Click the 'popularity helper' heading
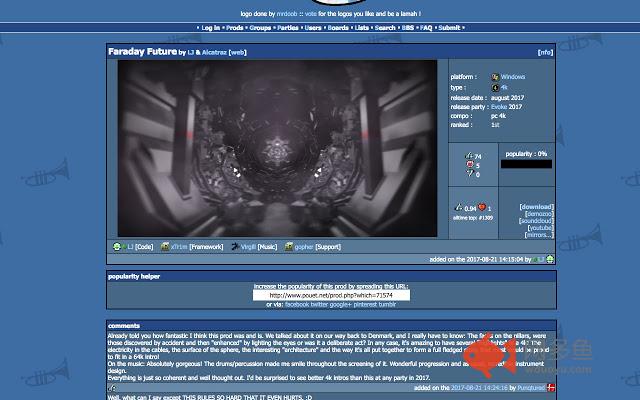Image resolution: width=640 pixels, height=400 pixels. tap(134, 276)
